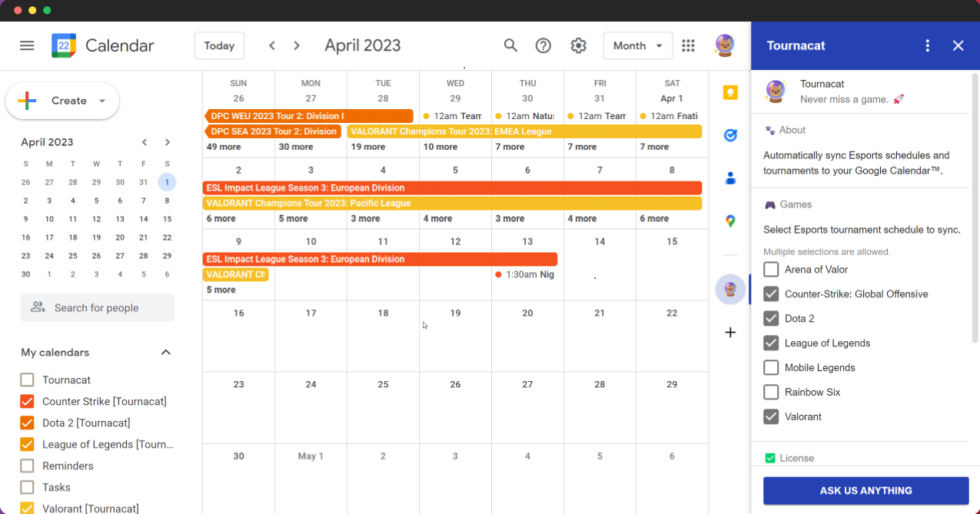Image resolution: width=980 pixels, height=514 pixels.
Task: Open Google Maps side panel icon
Action: [730, 221]
